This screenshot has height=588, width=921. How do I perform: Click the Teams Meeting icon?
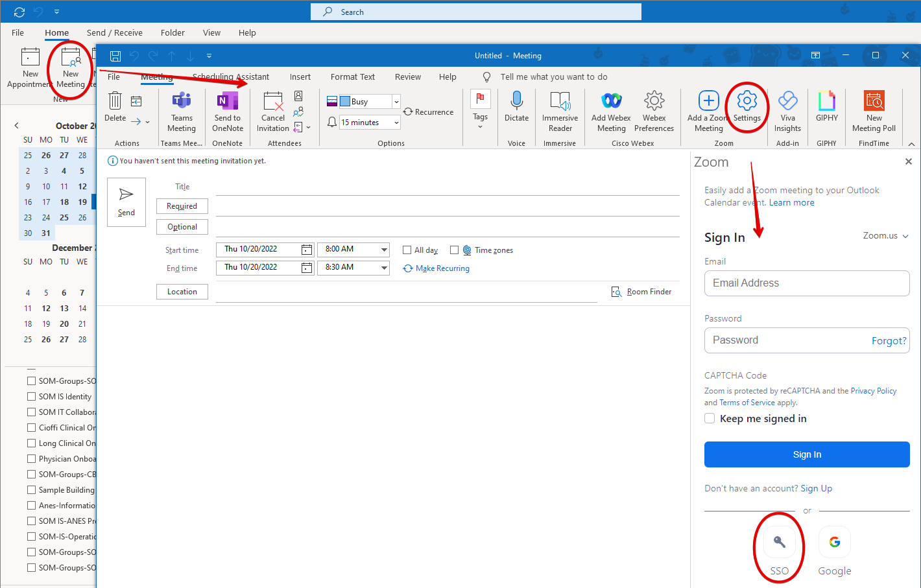182,102
